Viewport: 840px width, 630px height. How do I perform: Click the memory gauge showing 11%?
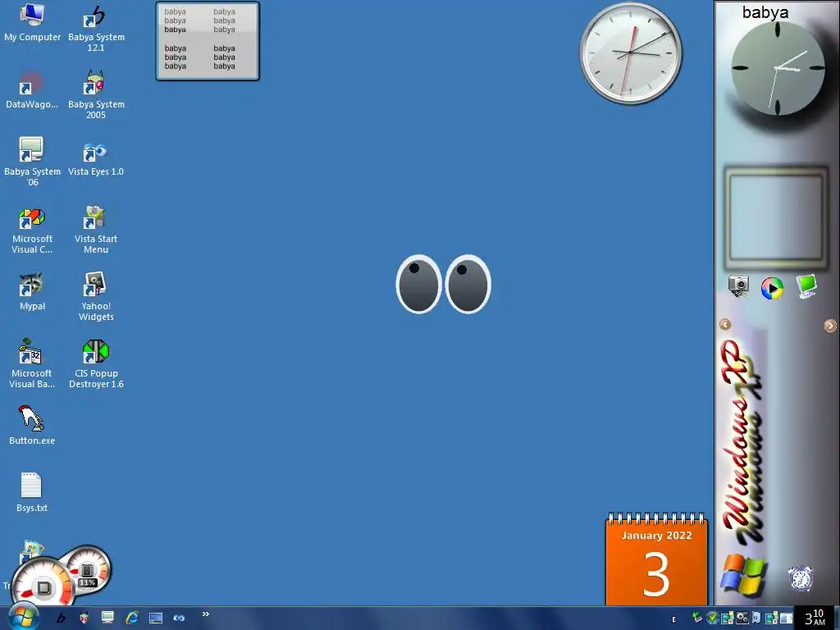(x=89, y=569)
